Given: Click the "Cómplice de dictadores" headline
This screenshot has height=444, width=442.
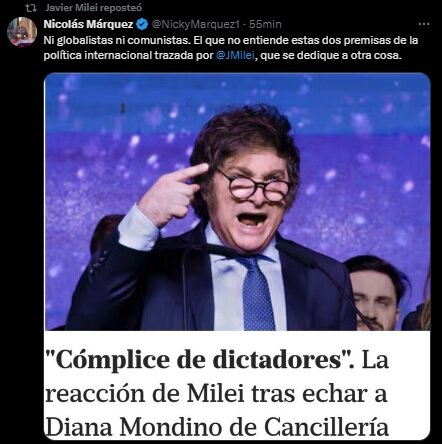Looking at the screenshot, I should coord(199,360).
